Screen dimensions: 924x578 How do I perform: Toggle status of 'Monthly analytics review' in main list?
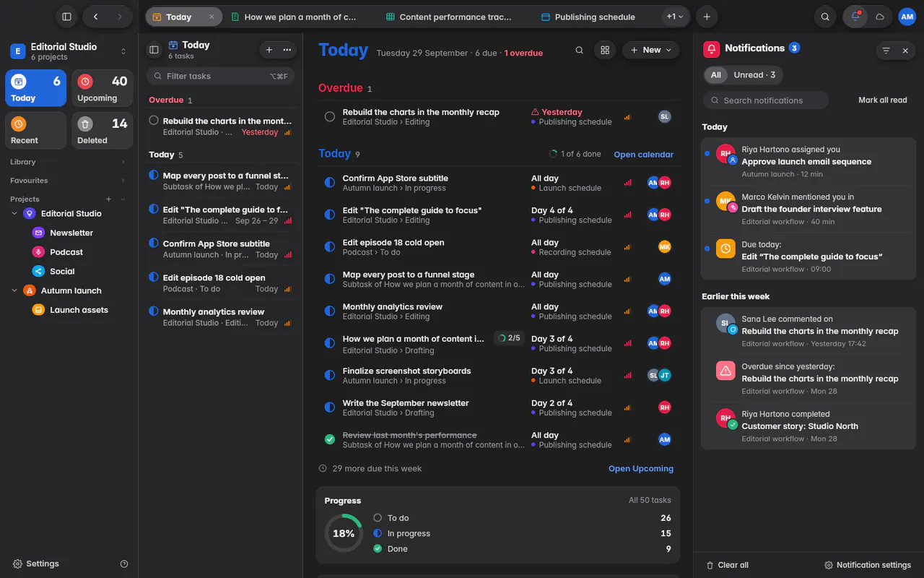pyautogui.click(x=330, y=311)
